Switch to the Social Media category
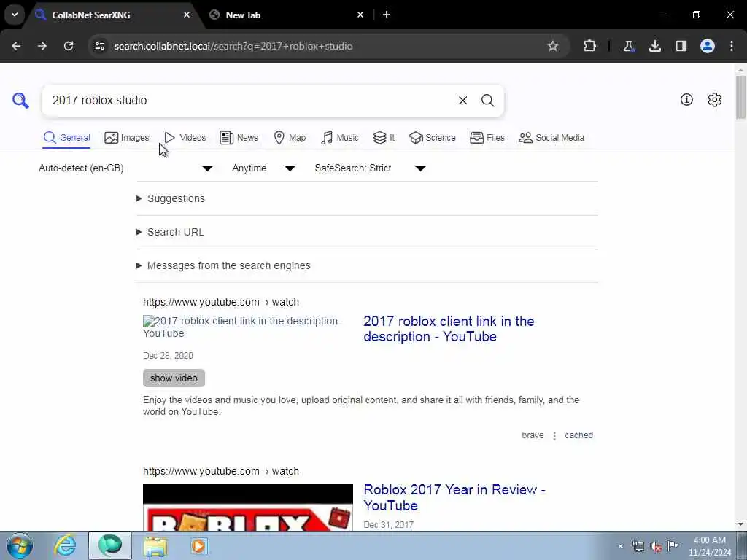 [x=551, y=138]
